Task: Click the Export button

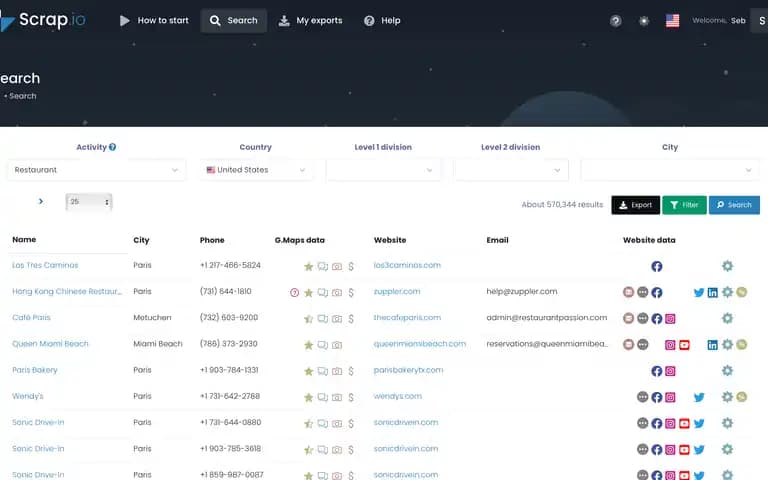Action: tap(635, 205)
